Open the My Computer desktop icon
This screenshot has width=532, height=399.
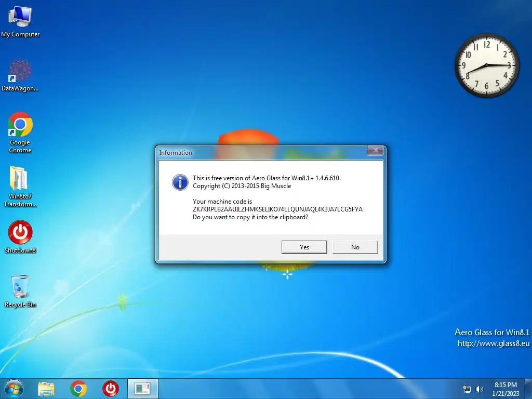pyautogui.click(x=20, y=22)
